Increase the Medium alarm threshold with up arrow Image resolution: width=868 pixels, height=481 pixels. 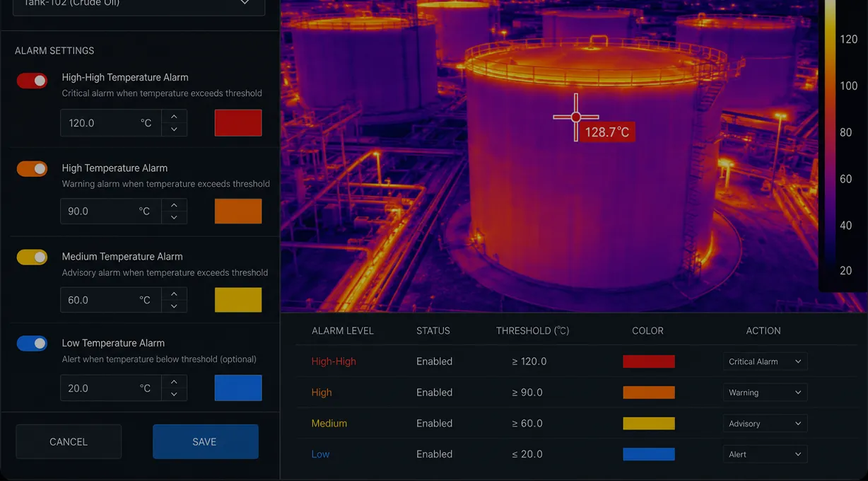point(174,294)
